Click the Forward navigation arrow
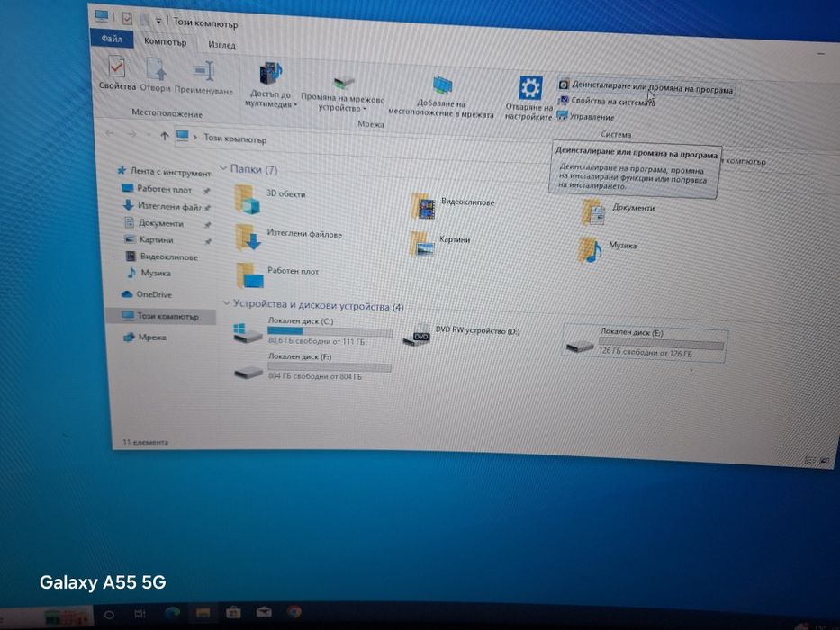Screen dimensions: 840x630 131,134
